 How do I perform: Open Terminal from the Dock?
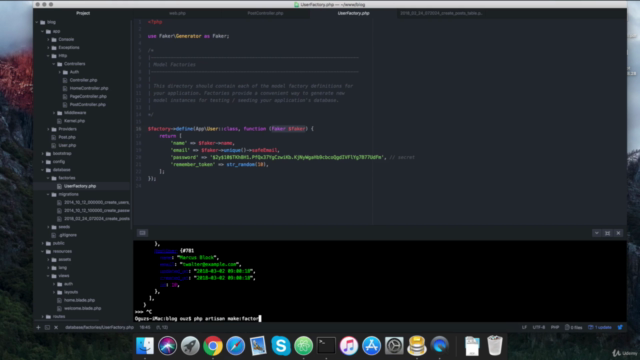click(326, 346)
